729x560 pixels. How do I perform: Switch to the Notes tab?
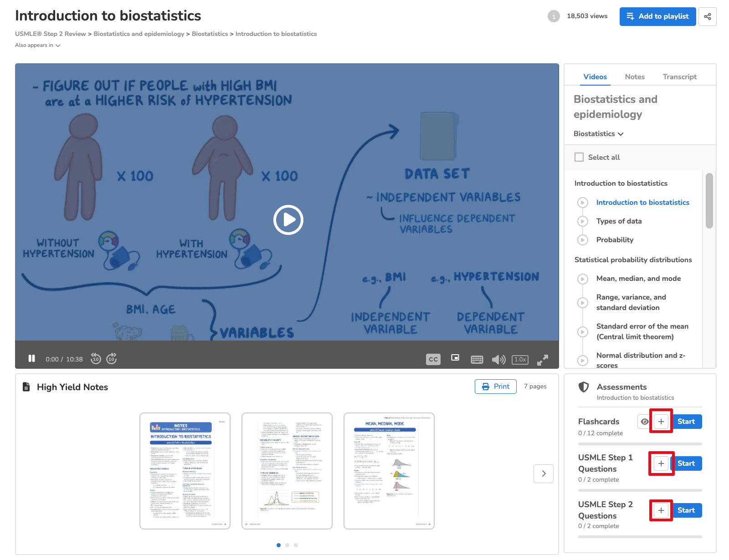point(635,76)
